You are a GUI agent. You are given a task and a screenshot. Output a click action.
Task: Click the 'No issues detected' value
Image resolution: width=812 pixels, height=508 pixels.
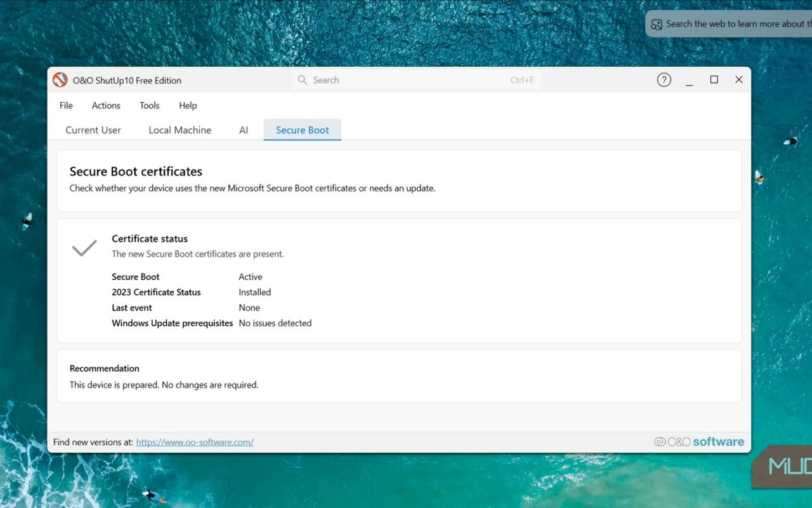point(275,323)
